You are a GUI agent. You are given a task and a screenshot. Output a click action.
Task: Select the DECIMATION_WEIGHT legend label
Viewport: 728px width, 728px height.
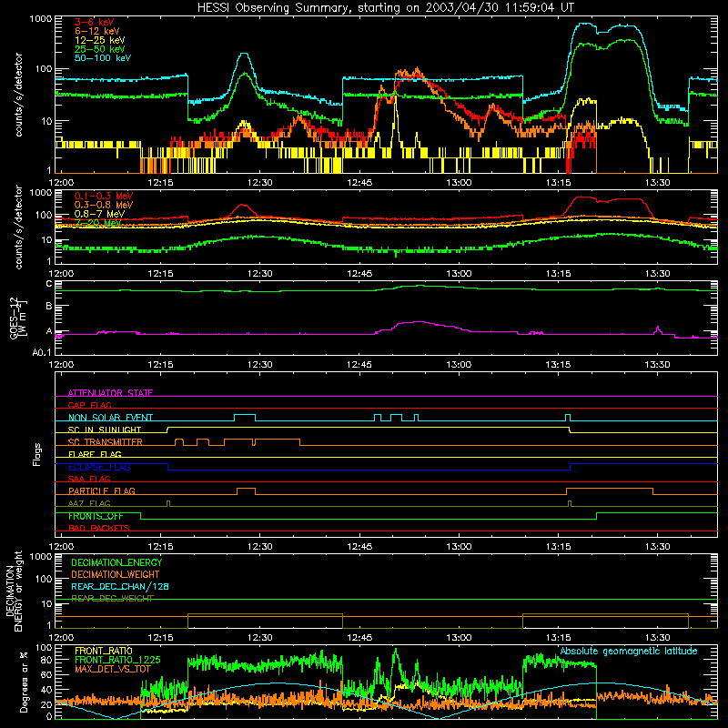point(116,574)
